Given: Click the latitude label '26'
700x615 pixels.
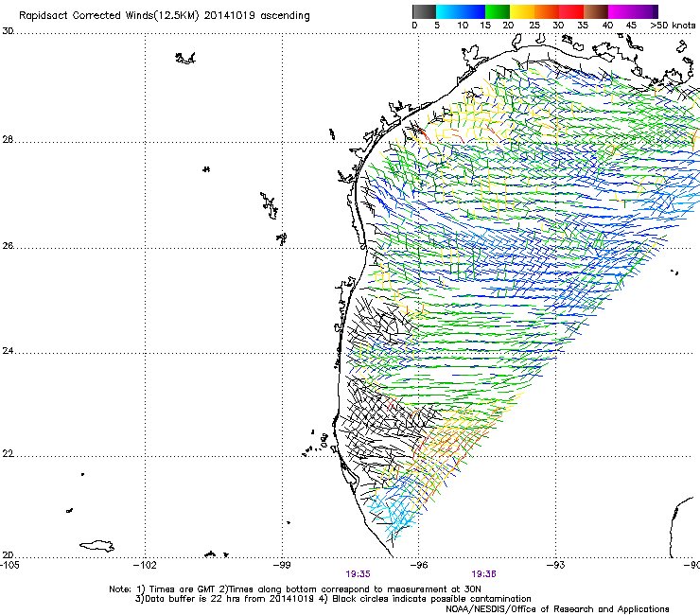Looking at the screenshot, I should pyautogui.click(x=8, y=246).
